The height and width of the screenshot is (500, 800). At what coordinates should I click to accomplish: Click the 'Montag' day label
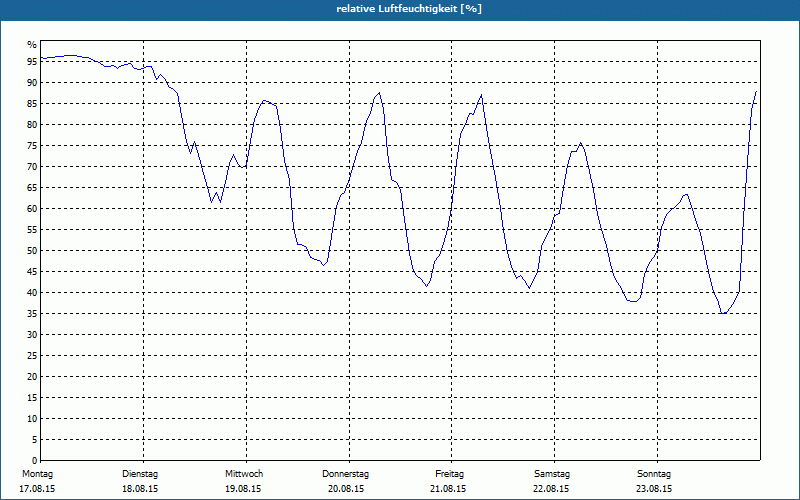[37, 474]
